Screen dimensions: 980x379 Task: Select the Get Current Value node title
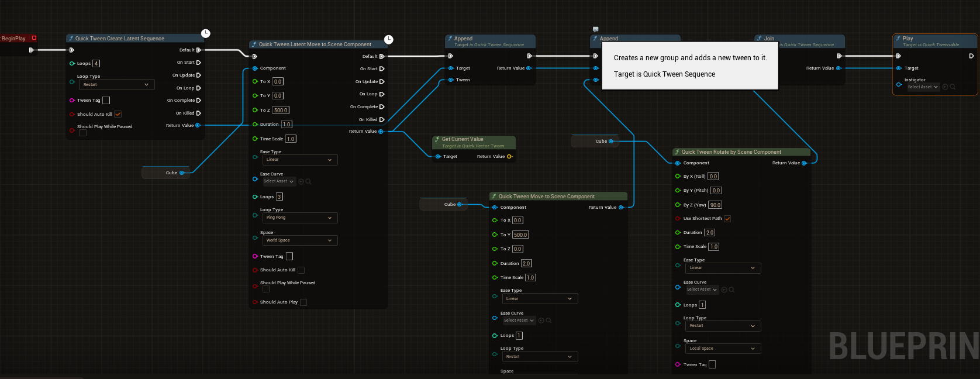pyautogui.click(x=463, y=139)
